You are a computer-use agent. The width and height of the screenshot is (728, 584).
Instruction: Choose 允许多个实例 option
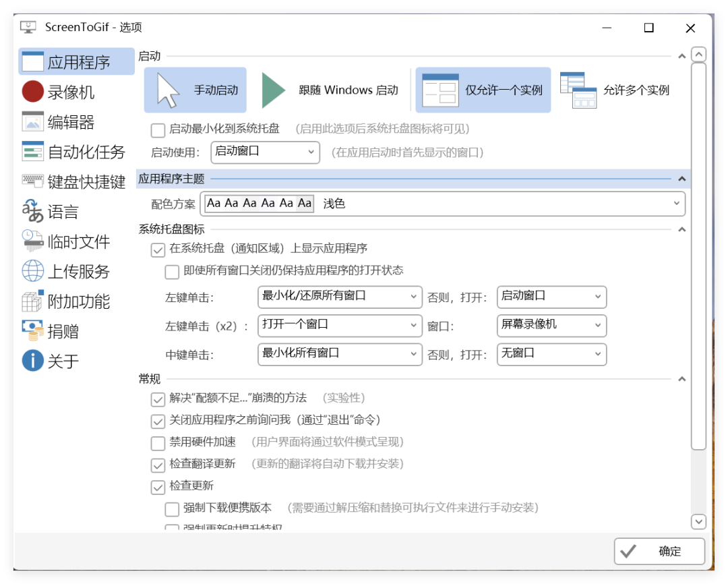pos(615,90)
